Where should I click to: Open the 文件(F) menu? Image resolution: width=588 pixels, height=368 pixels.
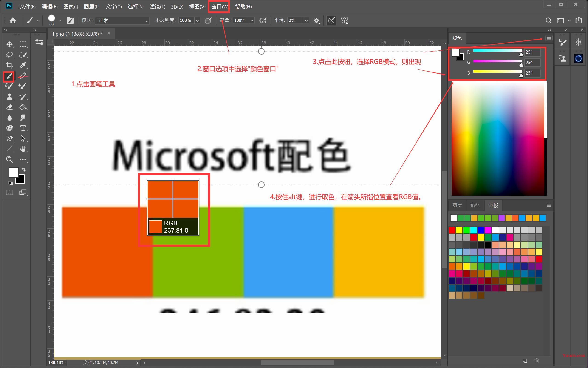point(28,7)
